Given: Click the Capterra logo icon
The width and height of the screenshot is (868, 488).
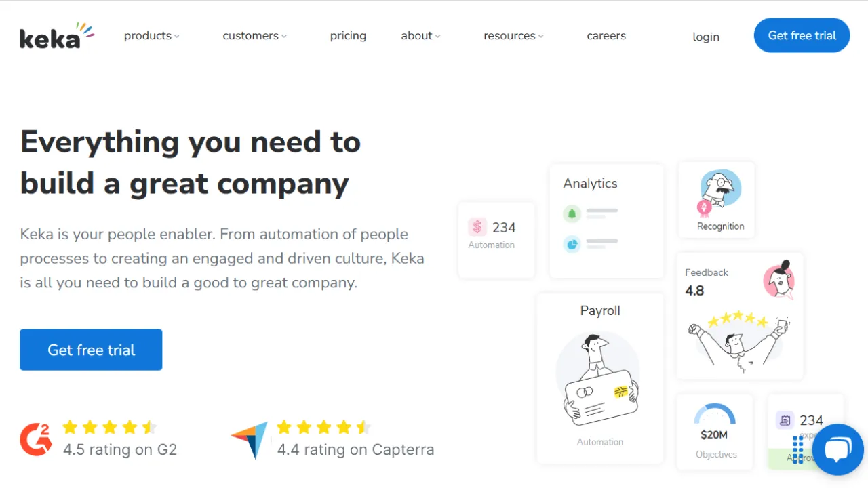Looking at the screenshot, I should tap(249, 439).
